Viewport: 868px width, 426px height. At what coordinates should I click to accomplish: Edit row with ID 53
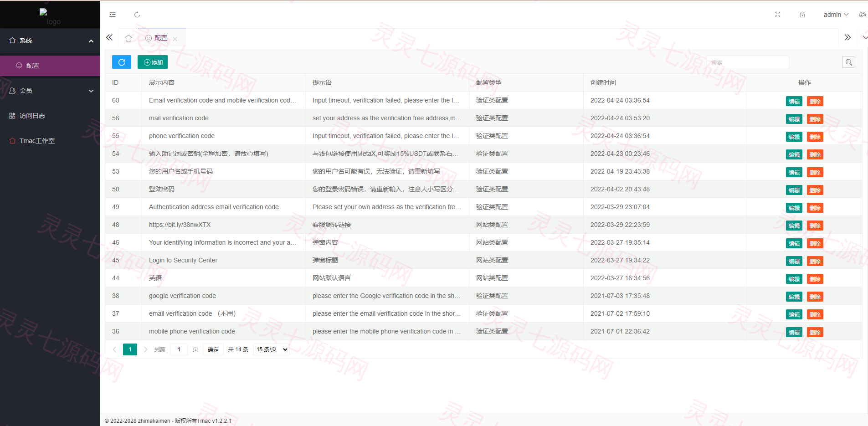[794, 172]
